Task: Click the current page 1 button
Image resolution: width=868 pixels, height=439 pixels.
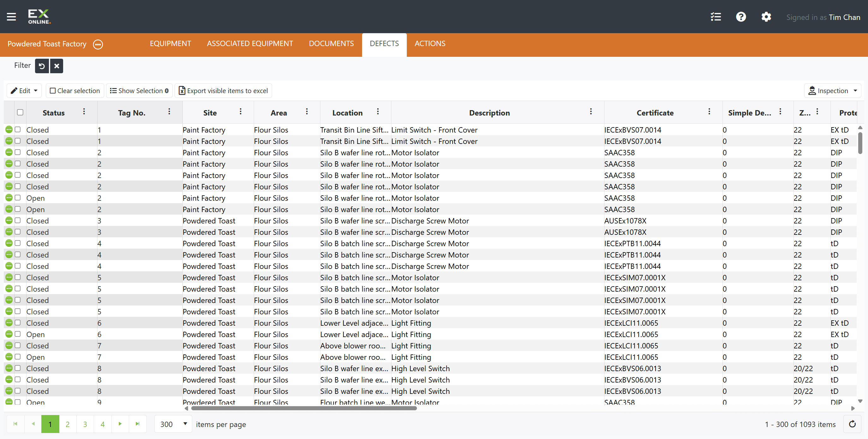Action: click(50, 424)
